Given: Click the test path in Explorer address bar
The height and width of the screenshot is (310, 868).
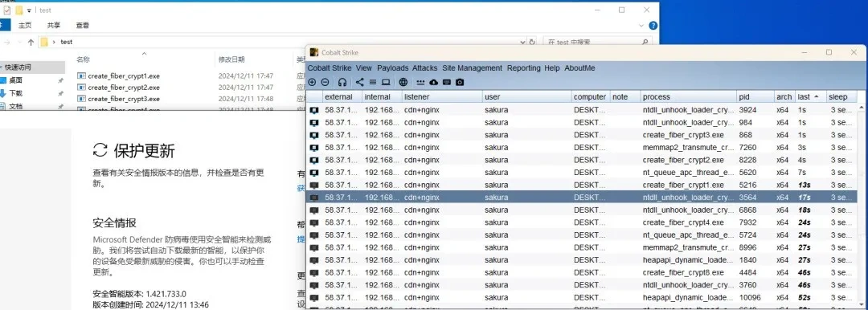Looking at the screenshot, I should tap(67, 42).
